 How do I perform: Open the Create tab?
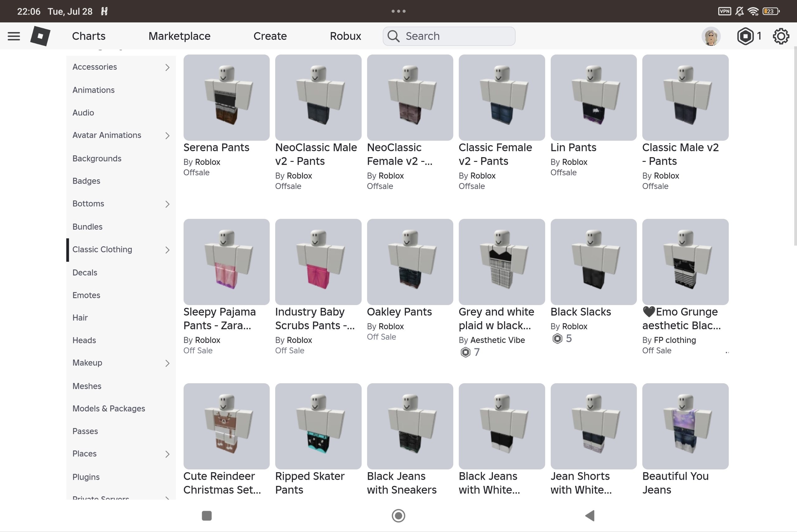[x=270, y=36]
